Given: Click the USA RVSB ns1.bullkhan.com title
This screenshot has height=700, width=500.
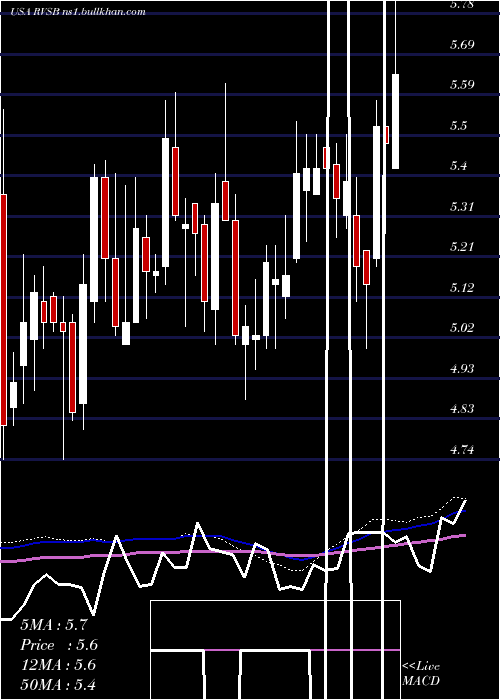Looking at the screenshot, I should coord(78,12).
